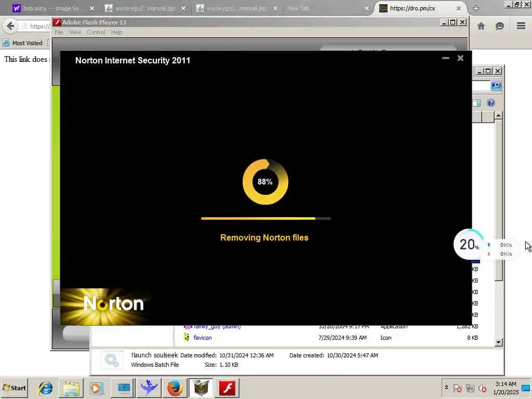This screenshot has width=532, height=399.
Task: Close the 'New Tab' tab
Action: (x=366, y=8)
